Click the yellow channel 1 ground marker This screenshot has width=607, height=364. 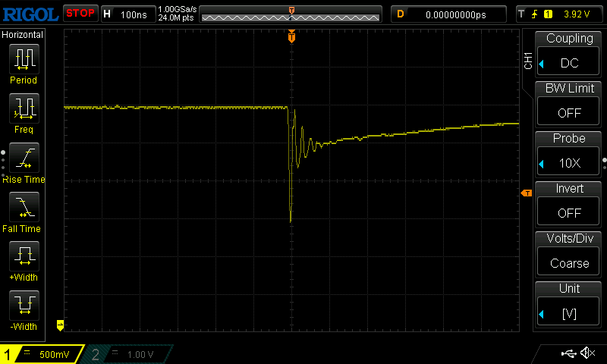(x=60, y=325)
